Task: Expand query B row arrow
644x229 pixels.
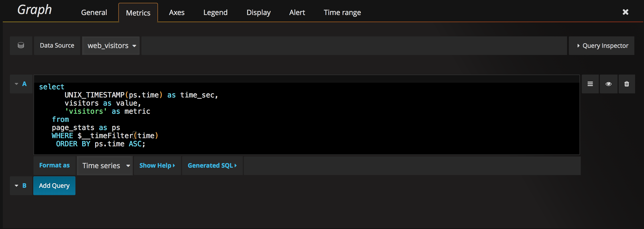Action: coord(17,186)
